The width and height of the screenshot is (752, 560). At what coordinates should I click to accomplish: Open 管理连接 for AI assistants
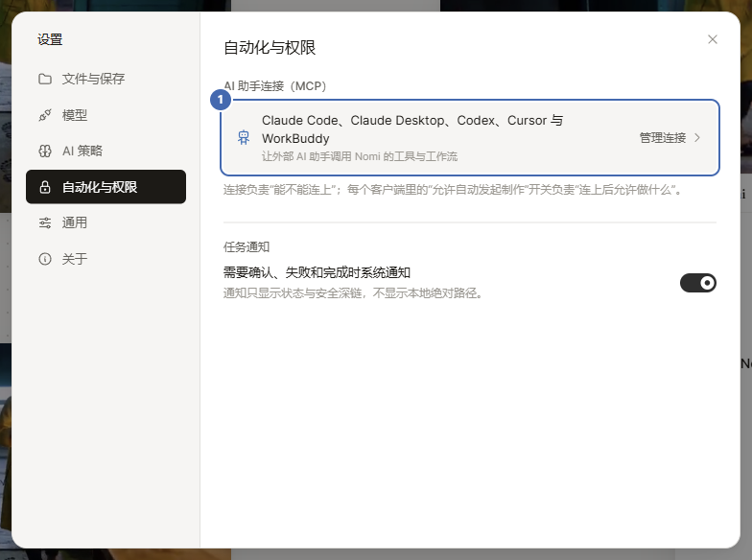pos(663,138)
